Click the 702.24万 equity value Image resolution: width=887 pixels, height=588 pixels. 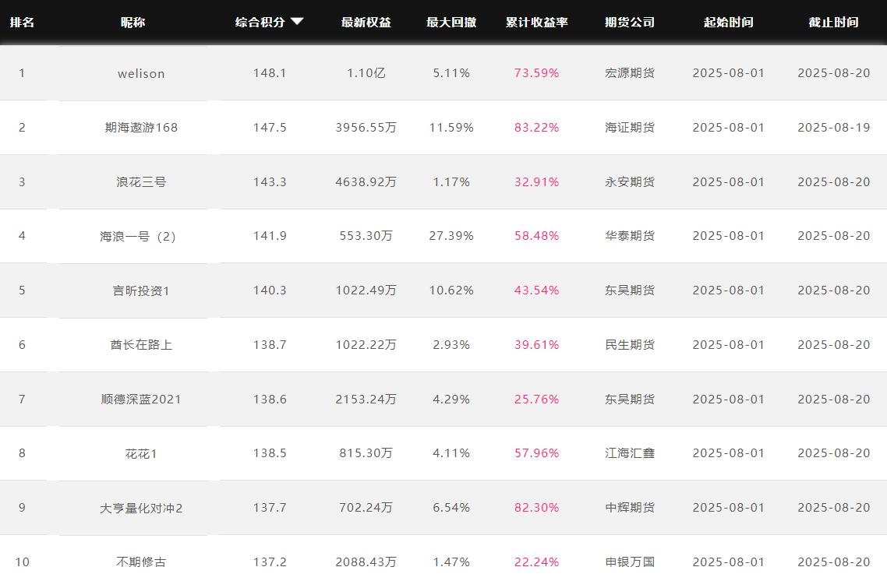point(366,508)
